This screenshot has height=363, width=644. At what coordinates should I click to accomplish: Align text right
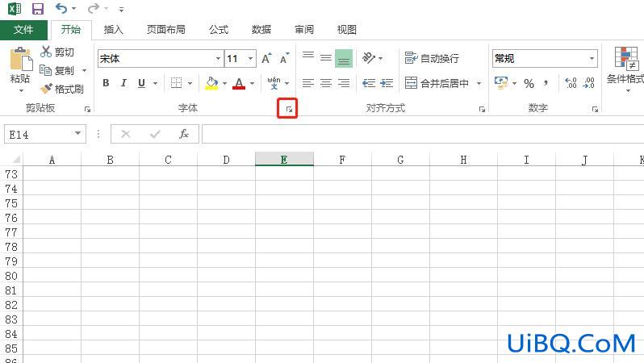tap(344, 83)
